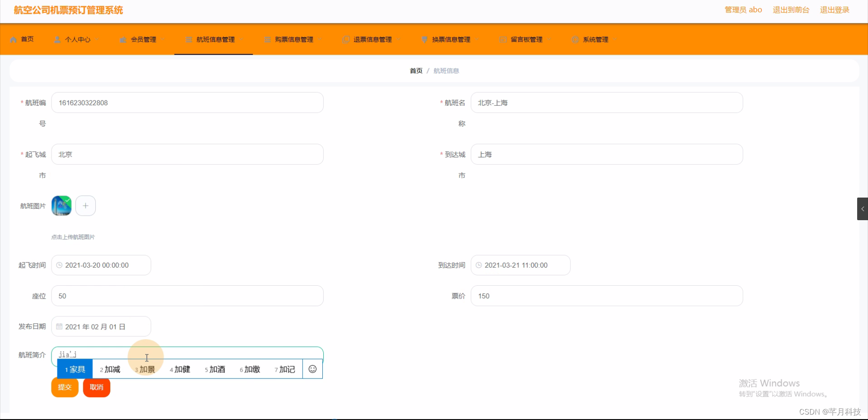This screenshot has height=420, width=868.
Task: Click the plus button to upload flight image
Action: [85, 206]
